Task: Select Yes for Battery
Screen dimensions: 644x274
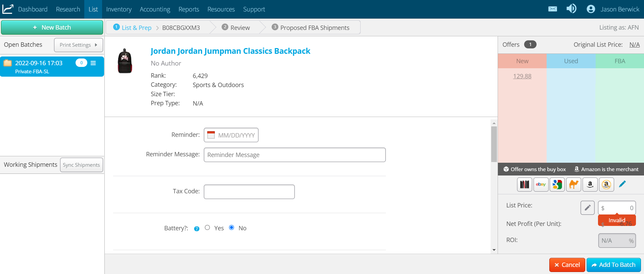Action: (208, 228)
